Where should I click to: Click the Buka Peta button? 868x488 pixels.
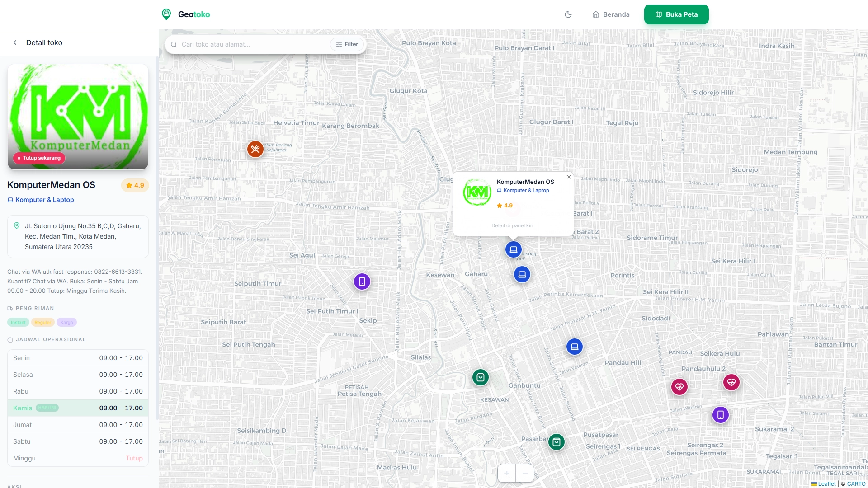pos(676,14)
